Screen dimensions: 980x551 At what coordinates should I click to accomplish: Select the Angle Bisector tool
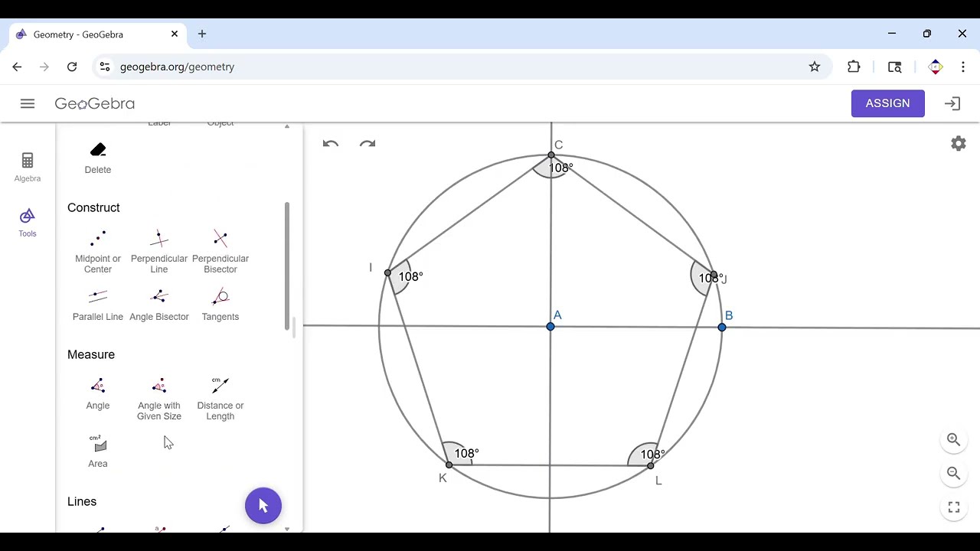[x=159, y=305]
